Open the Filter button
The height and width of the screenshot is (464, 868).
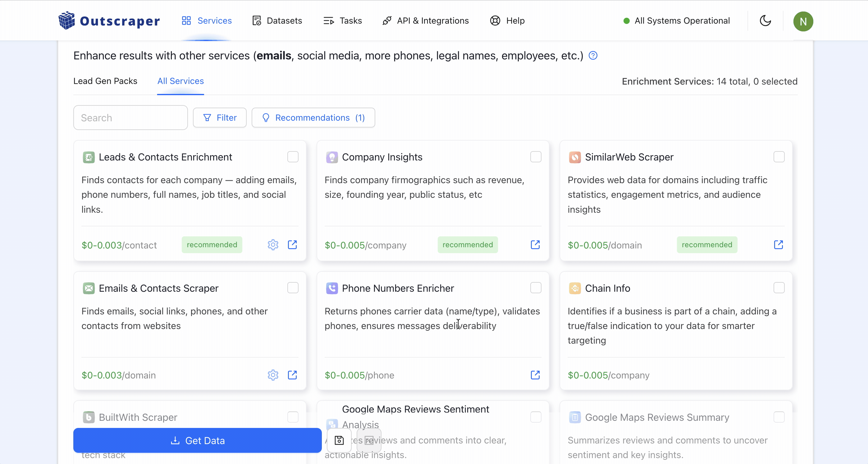pos(220,118)
